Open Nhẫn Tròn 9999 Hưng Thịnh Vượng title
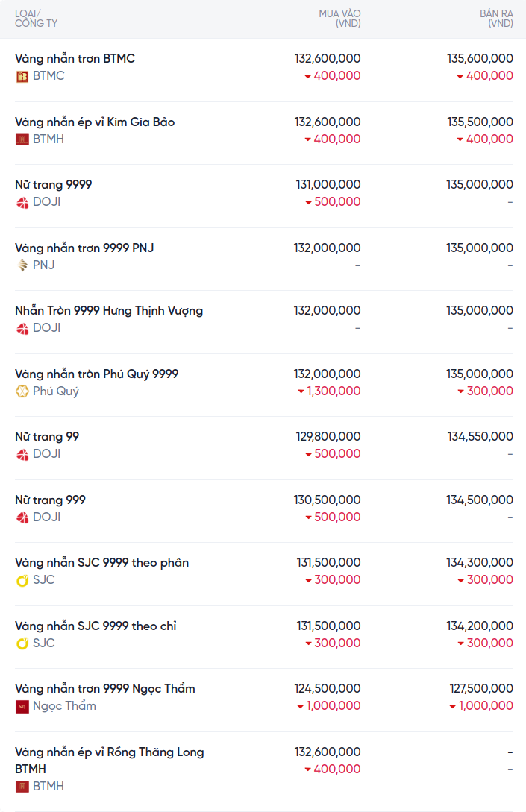 pyautogui.click(x=109, y=311)
